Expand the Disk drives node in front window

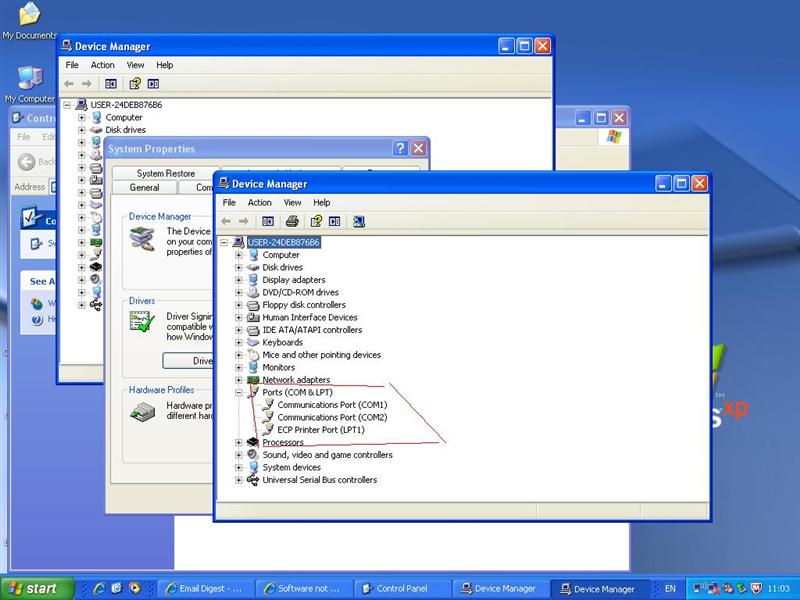click(x=238, y=267)
